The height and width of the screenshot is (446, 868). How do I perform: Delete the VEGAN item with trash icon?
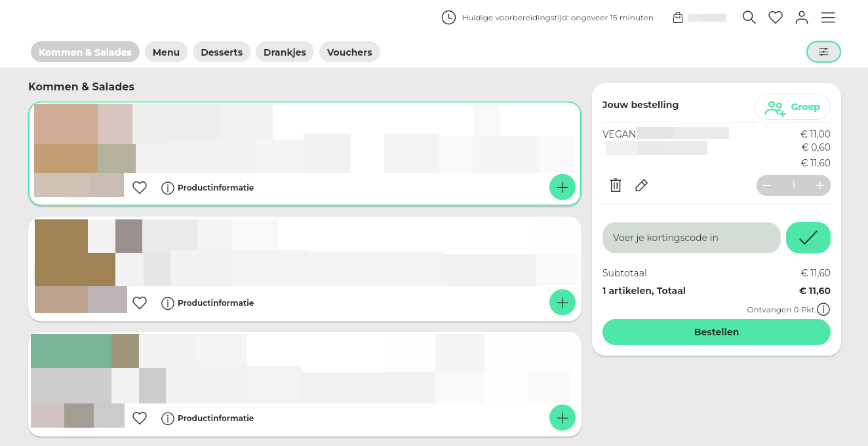click(615, 185)
